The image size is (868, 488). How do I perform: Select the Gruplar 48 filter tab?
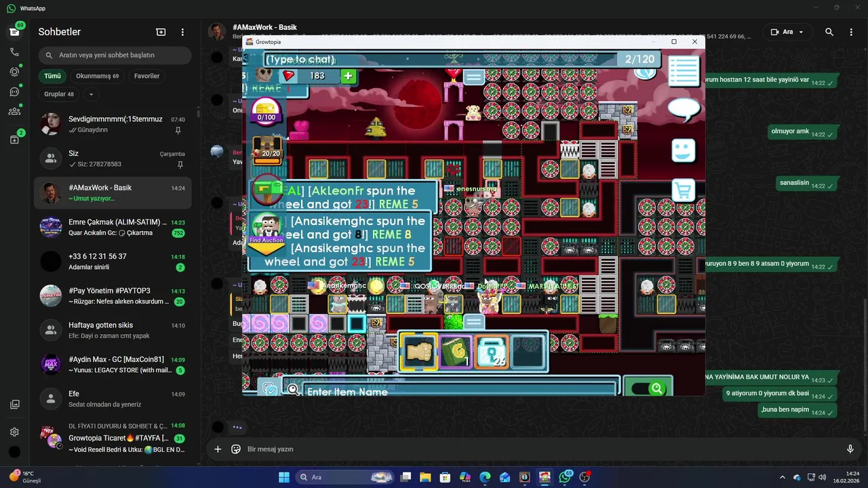pyautogui.click(x=59, y=94)
